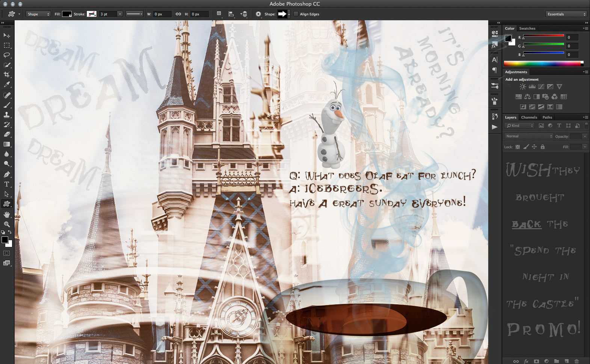Add a Brightness/Contrast adjustment
The image size is (590, 364).
[523, 87]
